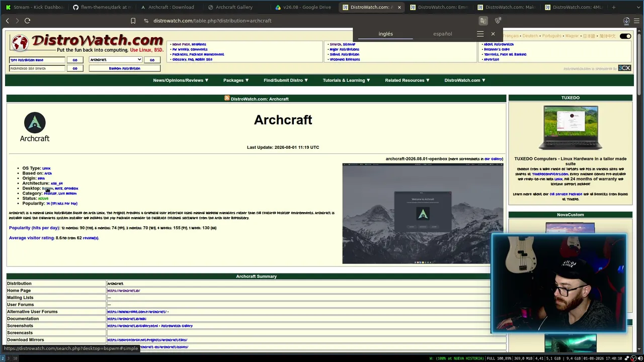Screen dimensions: 644x362
Task: Switch to the Archcraft : Download tab
Action: tap(169, 7)
